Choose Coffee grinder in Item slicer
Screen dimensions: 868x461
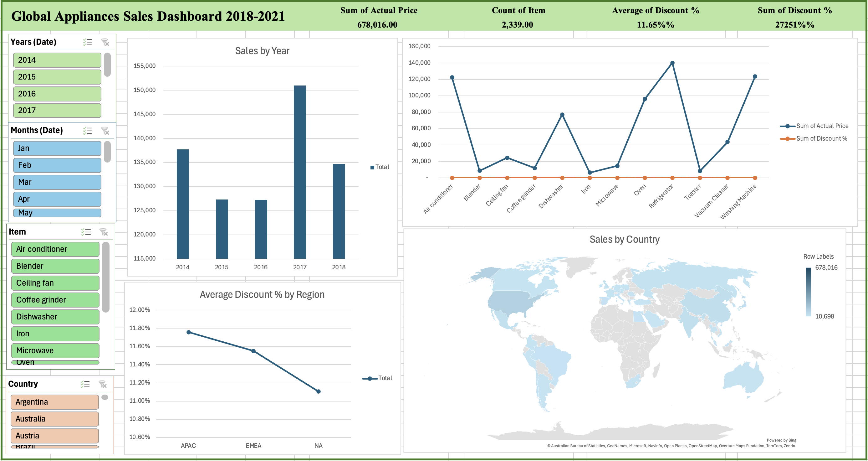click(55, 300)
